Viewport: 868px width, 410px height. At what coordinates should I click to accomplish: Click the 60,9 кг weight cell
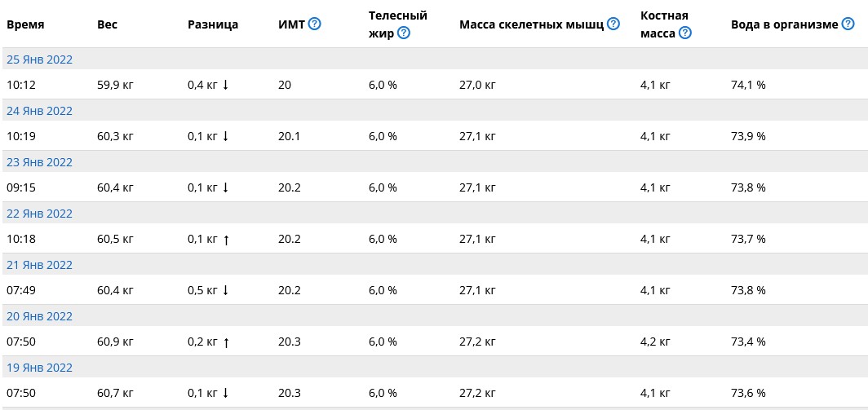click(115, 342)
